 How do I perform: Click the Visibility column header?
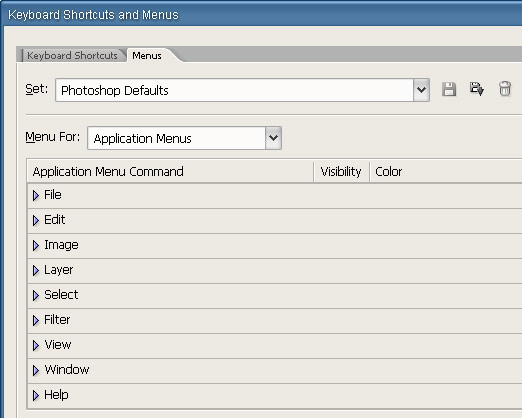pyautogui.click(x=341, y=172)
